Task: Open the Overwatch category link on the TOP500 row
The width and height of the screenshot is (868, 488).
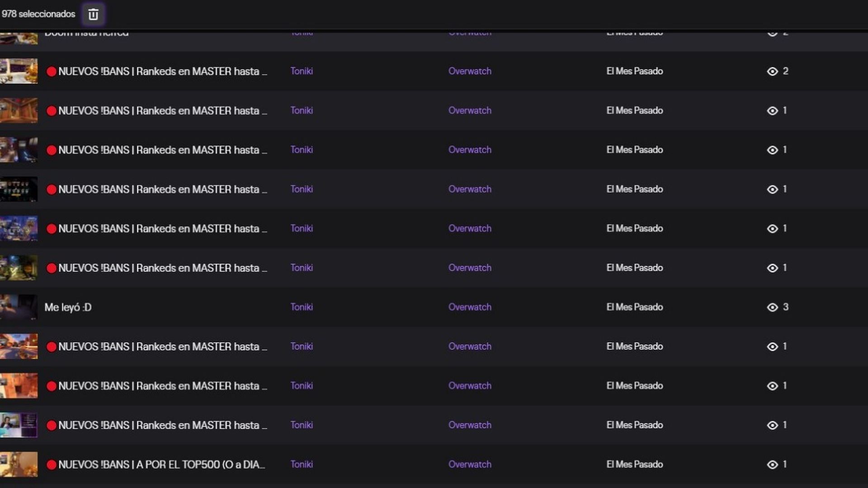Action: pos(470,464)
